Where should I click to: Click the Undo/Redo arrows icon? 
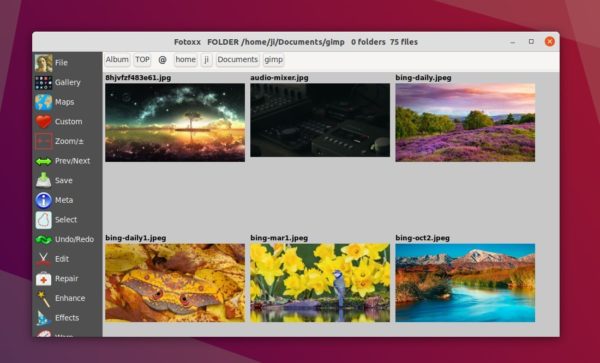pos(43,239)
